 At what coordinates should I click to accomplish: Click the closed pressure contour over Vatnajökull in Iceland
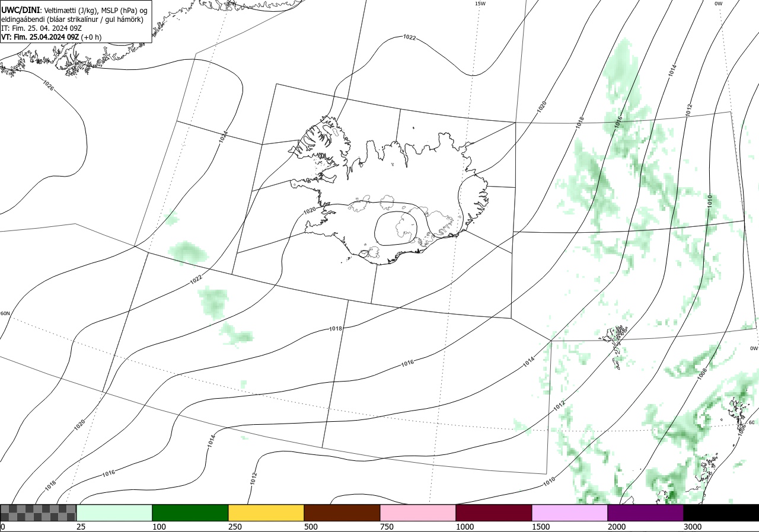[396, 228]
